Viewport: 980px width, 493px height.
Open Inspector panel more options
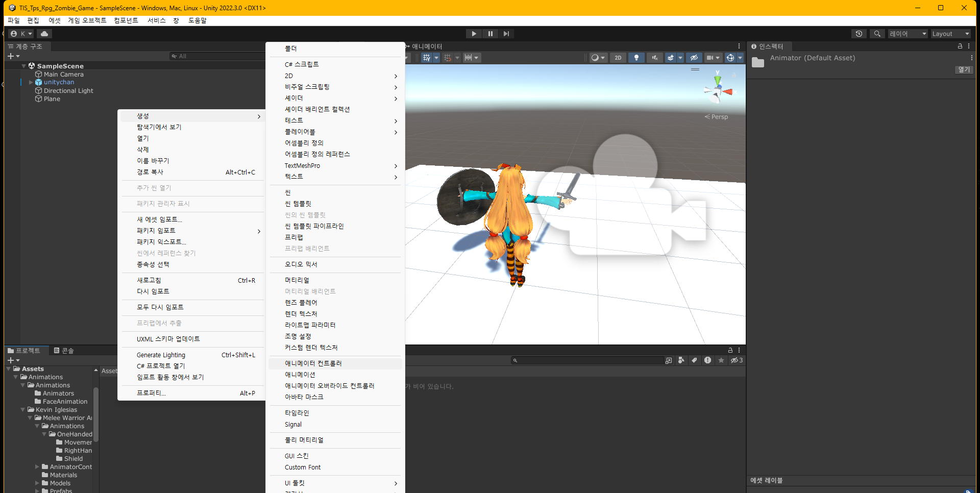pyautogui.click(x=969, y=46)
